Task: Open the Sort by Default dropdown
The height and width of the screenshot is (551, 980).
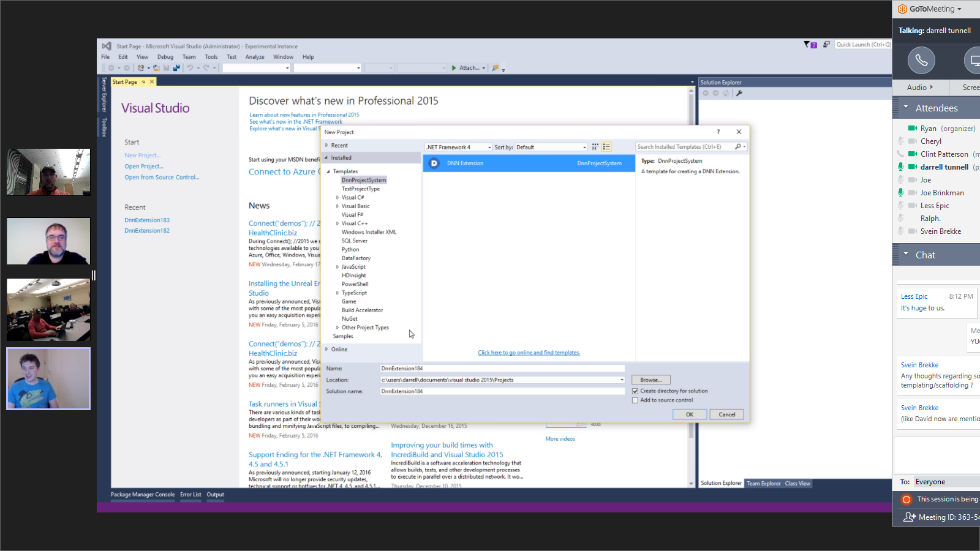Action: [x=551, y=147]
